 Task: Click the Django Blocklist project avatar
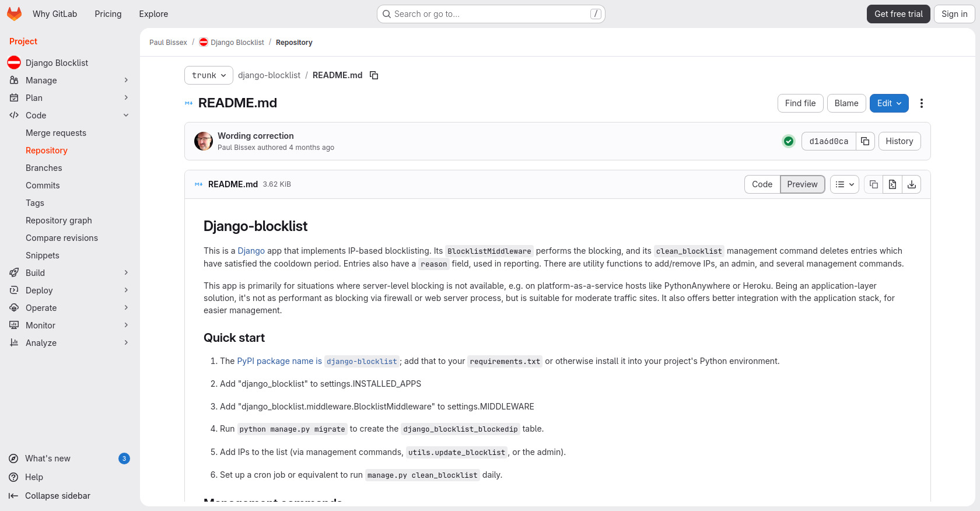[x=14, y=62]
